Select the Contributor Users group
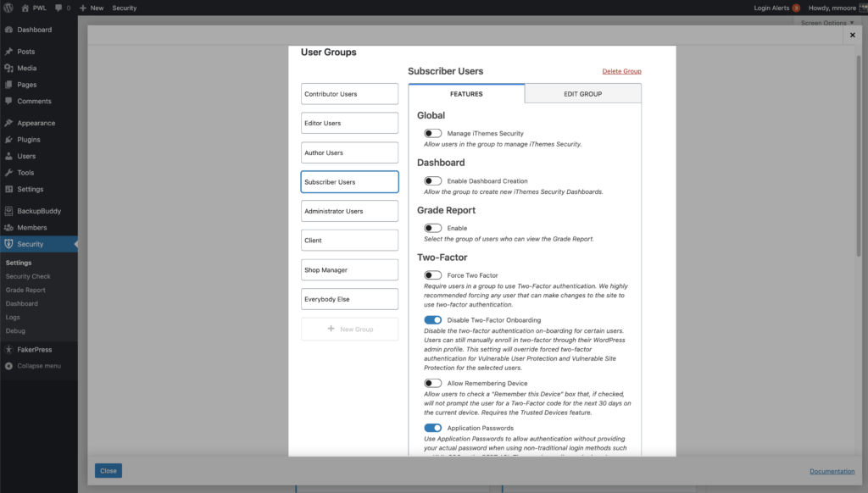Viewport: 868px width, 493px height. click(x=349, y=94)
